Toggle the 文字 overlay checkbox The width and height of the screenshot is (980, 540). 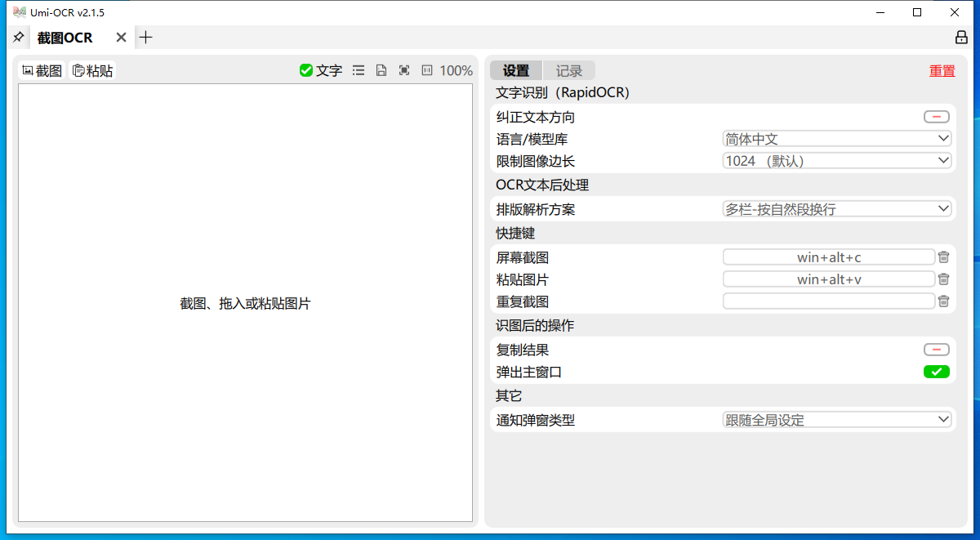(307, 71)
